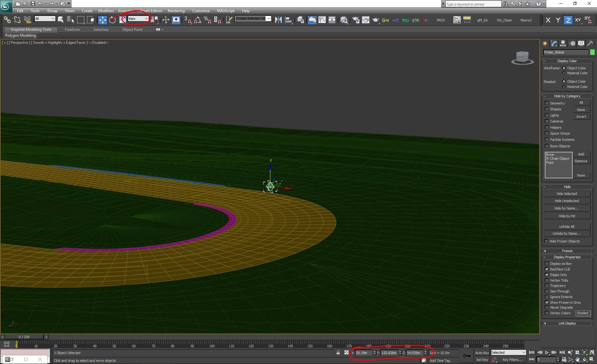Click the Invert category button
The width and height of the screenshot is (597, 364).
581,117
